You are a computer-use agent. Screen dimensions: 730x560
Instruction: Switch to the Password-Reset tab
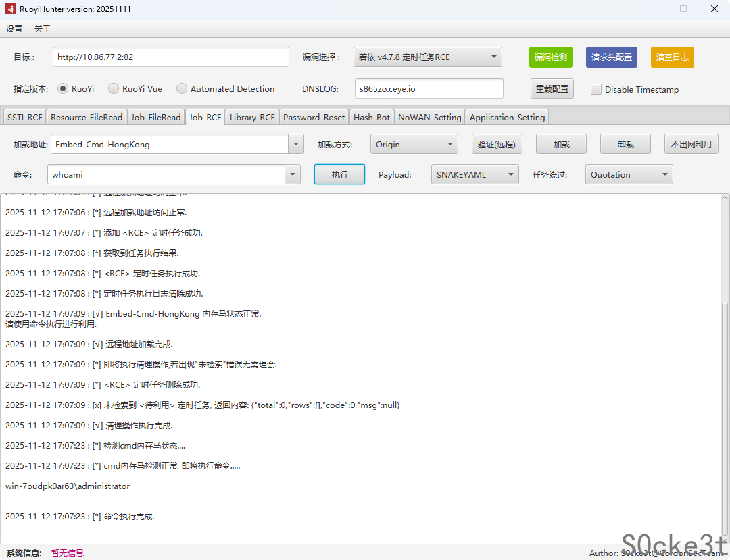click(x=314, y=118)
